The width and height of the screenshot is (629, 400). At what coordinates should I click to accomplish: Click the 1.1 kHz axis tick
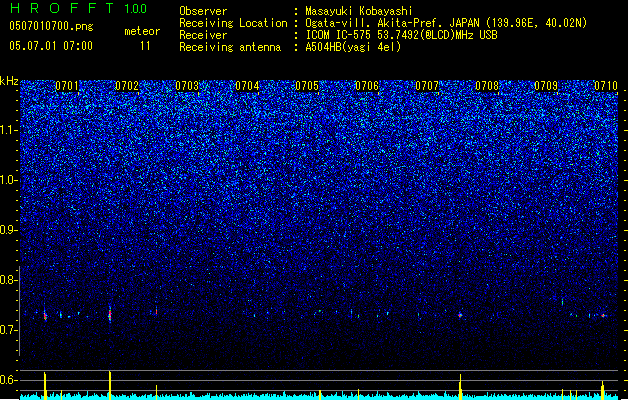9,130
